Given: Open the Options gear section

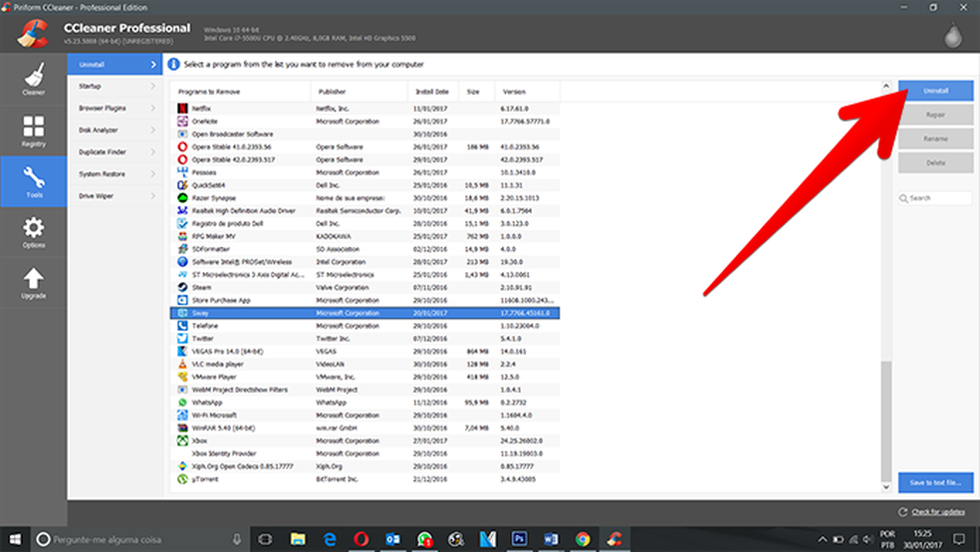Looking at the screenshot, I should coord(33,233).
